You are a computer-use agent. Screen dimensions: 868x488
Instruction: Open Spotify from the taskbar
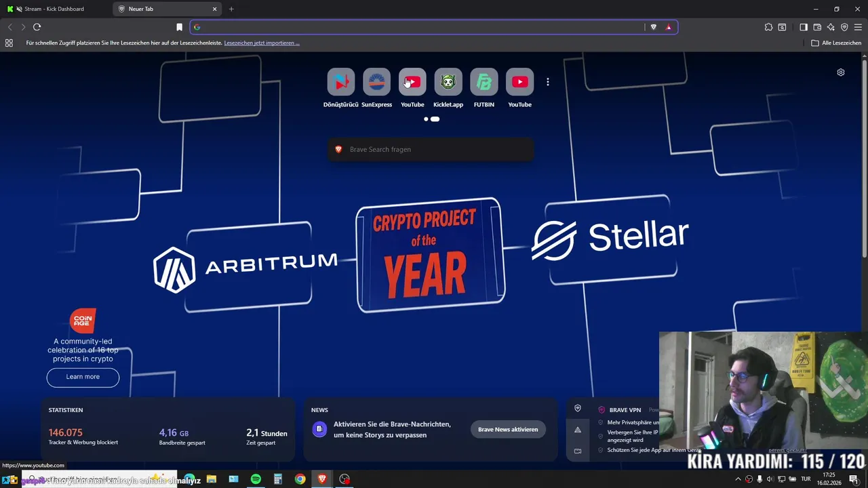click(x=256, y=479)
